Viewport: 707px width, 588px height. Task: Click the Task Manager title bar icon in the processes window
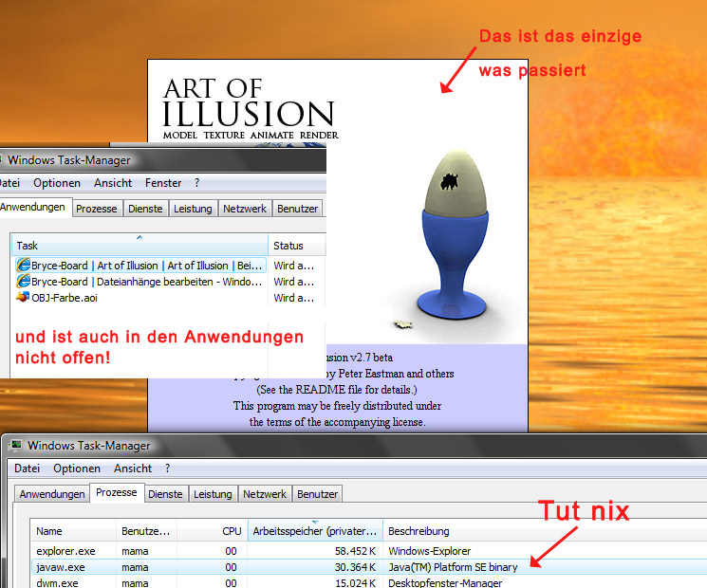pos(16,445)
